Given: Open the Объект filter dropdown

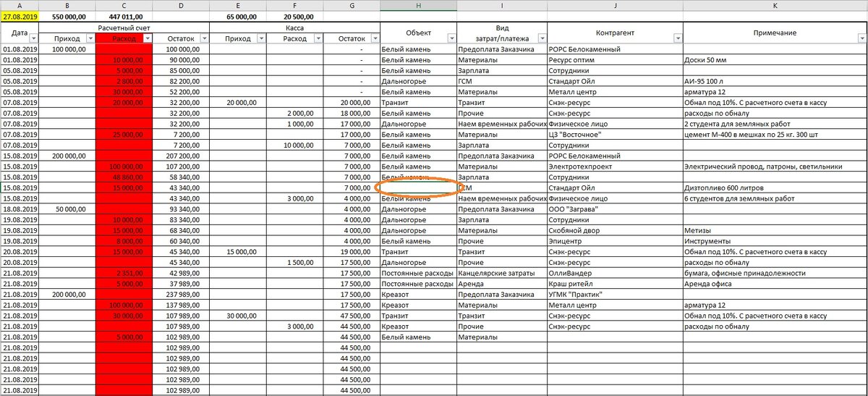Looking at the screenshot, I should coord(451,38).
